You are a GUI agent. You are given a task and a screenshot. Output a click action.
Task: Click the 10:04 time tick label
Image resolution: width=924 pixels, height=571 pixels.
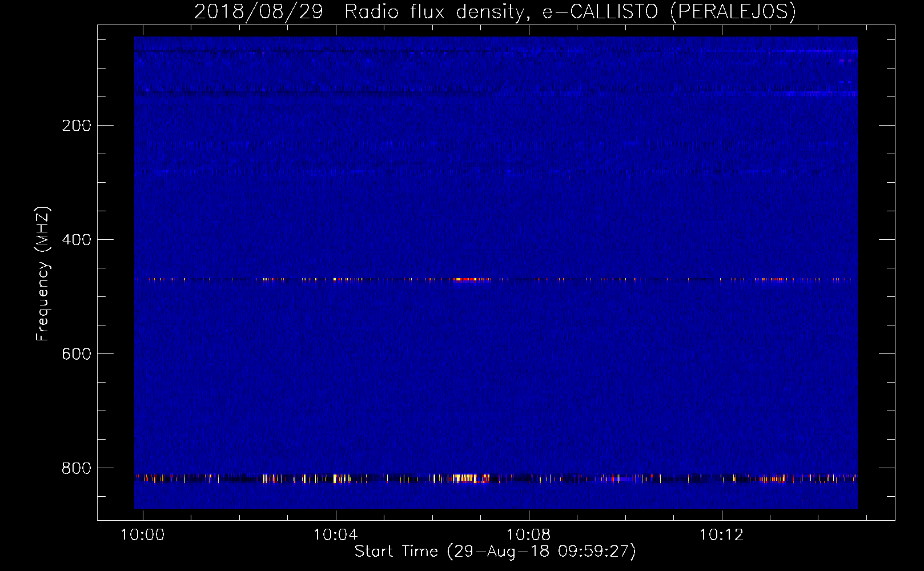click(335, 534)
